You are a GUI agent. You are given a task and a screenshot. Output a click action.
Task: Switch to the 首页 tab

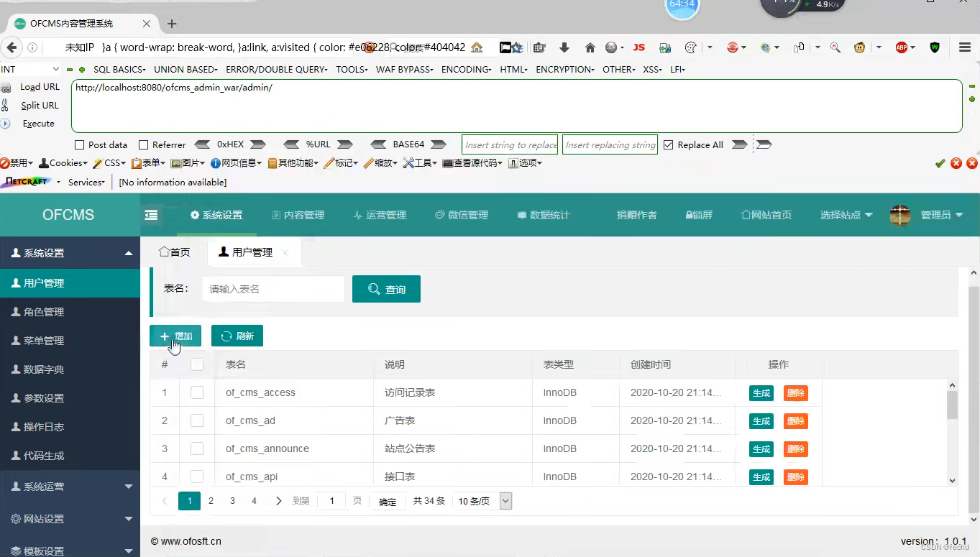(x=175, y=252)
